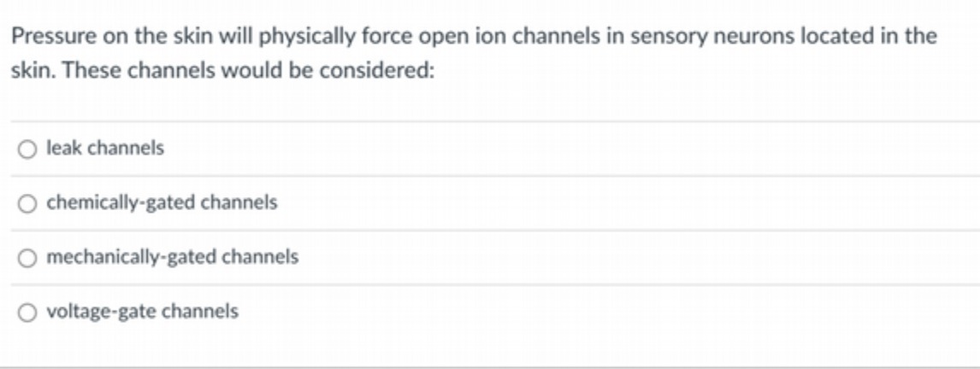Click the "voltage-gate channels" answer label

(143, 312)
